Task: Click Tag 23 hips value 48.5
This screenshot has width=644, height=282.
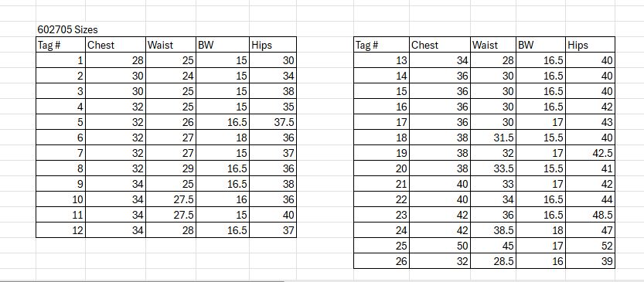Action: coord(590,215)
